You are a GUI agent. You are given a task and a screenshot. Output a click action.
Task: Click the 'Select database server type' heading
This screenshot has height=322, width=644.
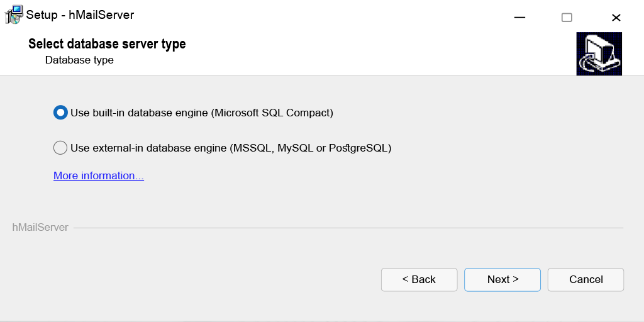pyautogui.click(x=107, y=43)
